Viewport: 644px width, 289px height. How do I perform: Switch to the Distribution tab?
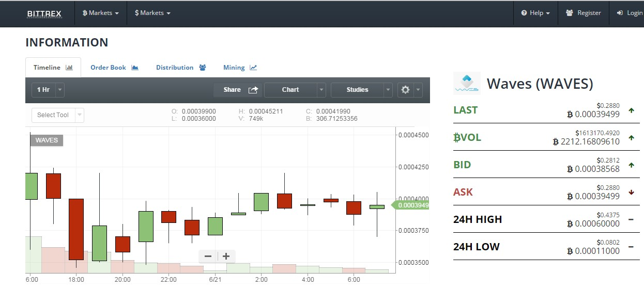point(181,68)
